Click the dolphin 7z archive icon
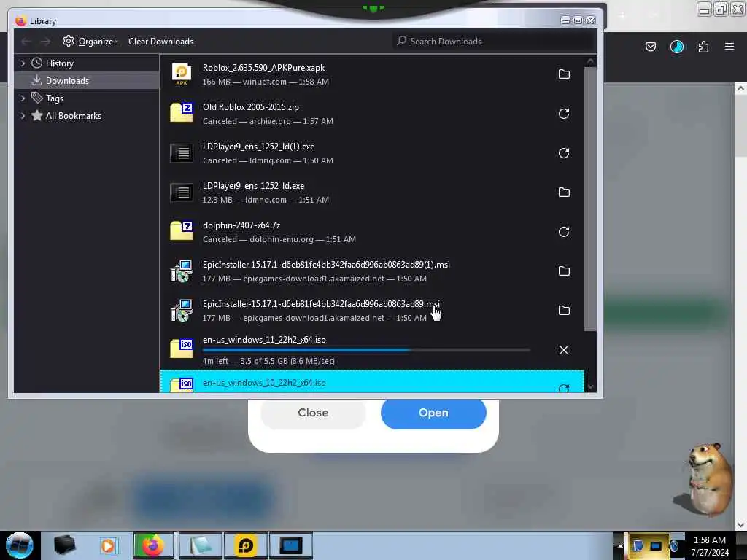Viewport: 747px width, 560px height. click(182, 231)
